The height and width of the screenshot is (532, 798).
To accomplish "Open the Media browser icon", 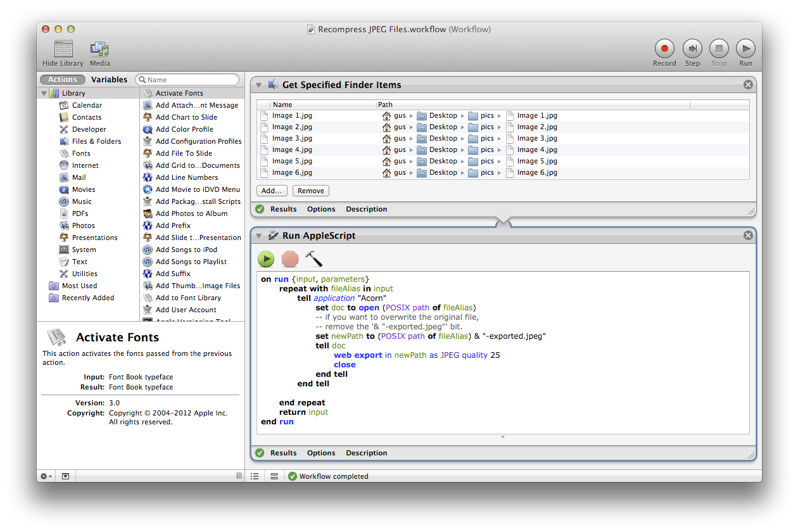I will click(99, 49).
